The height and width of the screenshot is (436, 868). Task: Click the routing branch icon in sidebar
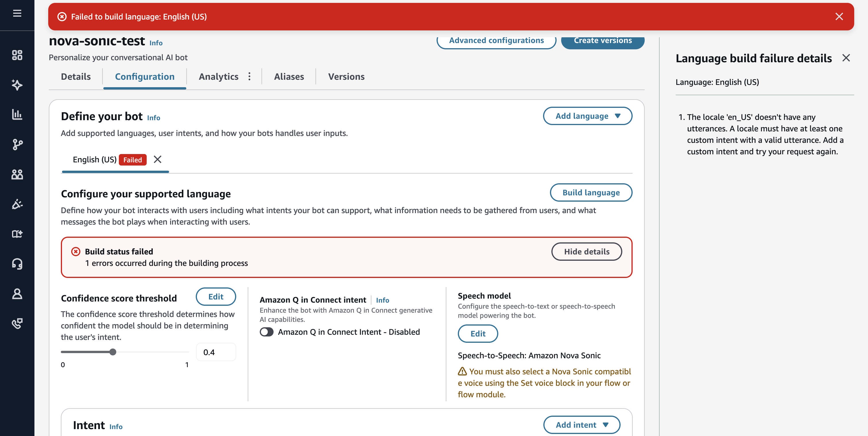tap(17, 145)
